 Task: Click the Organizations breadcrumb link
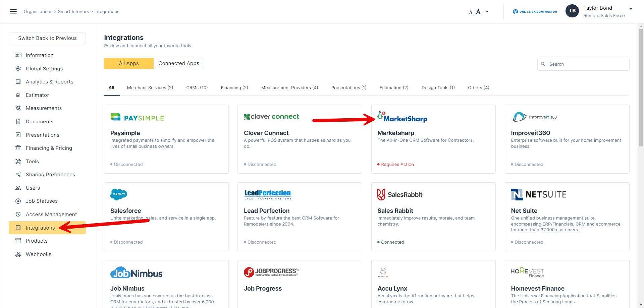coord(38,11)
